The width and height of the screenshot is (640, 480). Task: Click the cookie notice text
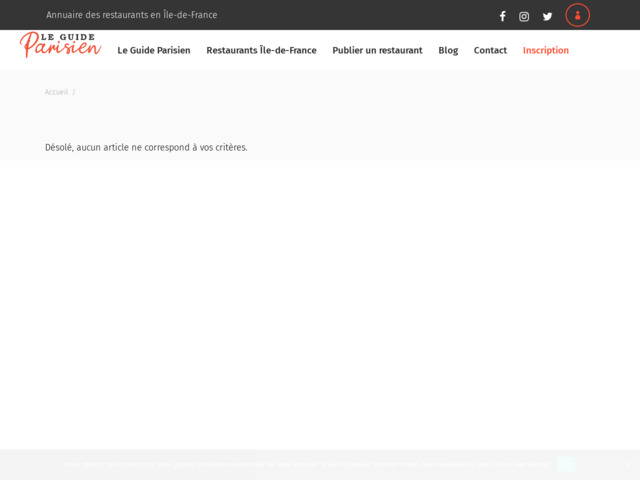300,464
